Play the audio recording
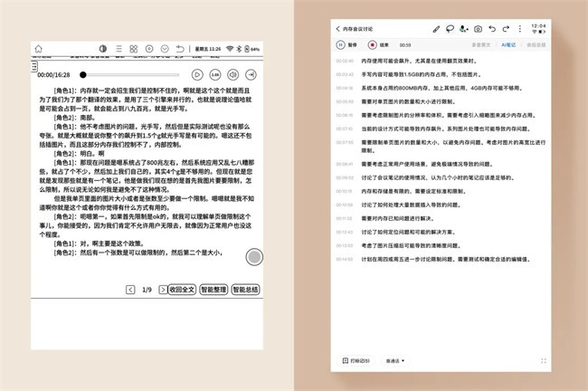The height and width of the screenshot is (391, 588). tap(197, 75)
